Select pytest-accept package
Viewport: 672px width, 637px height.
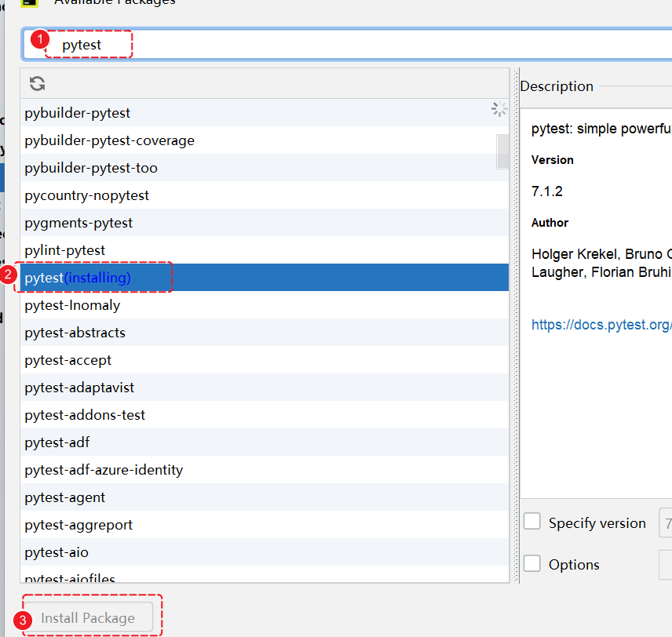[x=264, y=360]
